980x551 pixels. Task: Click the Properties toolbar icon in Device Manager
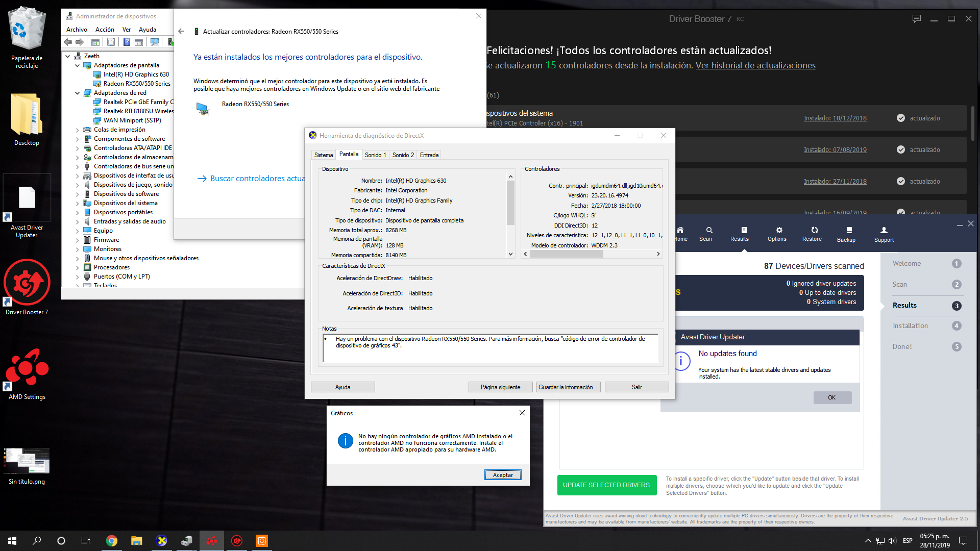[111, 42]
